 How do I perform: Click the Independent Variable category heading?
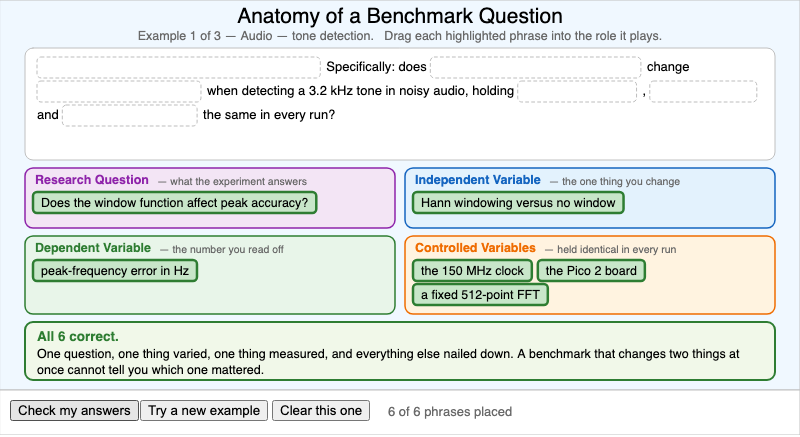click(x=478, y=180)
